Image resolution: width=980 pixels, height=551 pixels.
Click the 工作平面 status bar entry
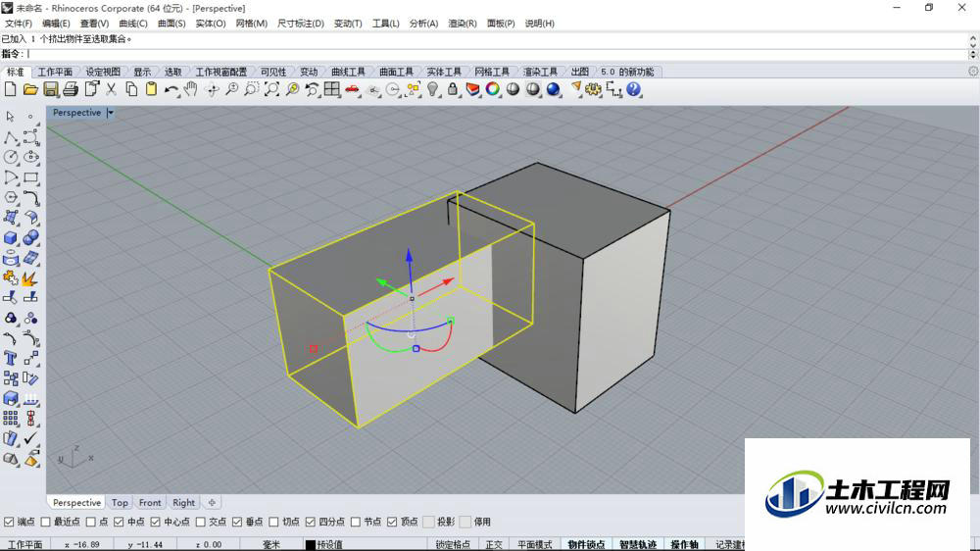click(25, 545)
